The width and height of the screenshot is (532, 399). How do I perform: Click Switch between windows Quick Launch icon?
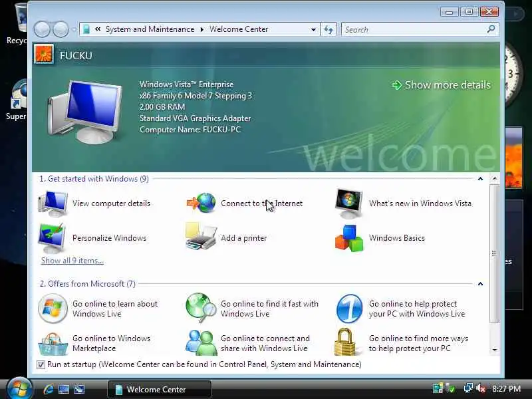pyautogui.click(x=79, y=389)
